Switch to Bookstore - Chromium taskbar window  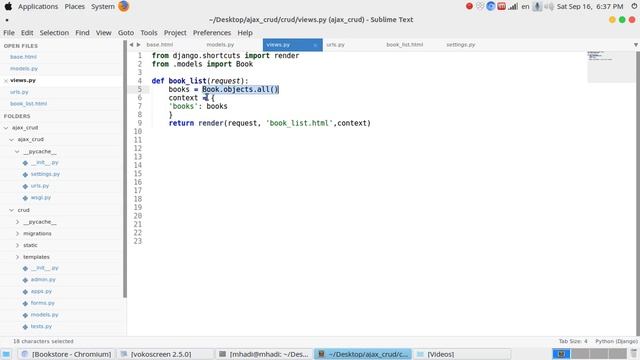[67, 354]
